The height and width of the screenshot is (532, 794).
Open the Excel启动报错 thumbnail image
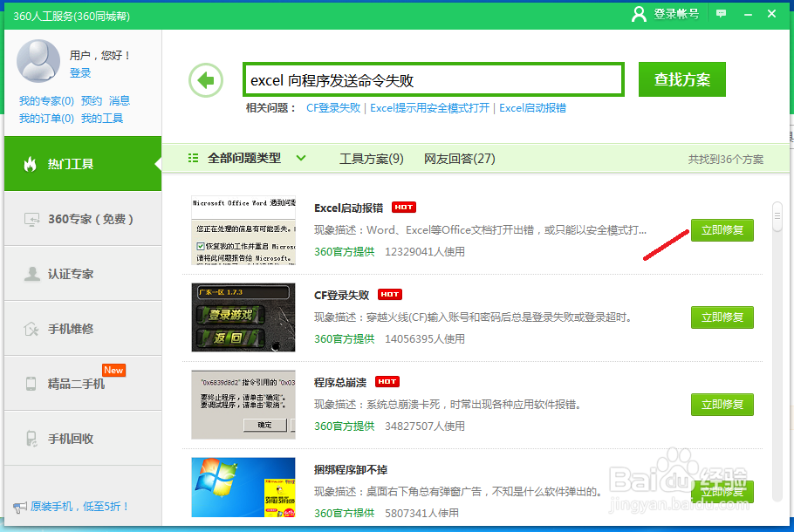pos(243,230)
